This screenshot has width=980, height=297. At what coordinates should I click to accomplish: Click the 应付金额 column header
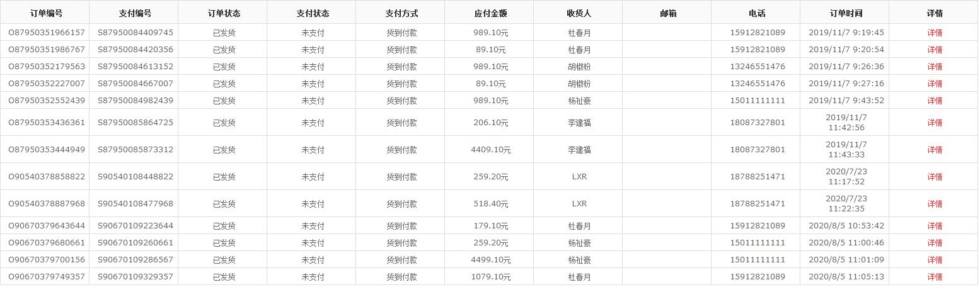[490, 13]
